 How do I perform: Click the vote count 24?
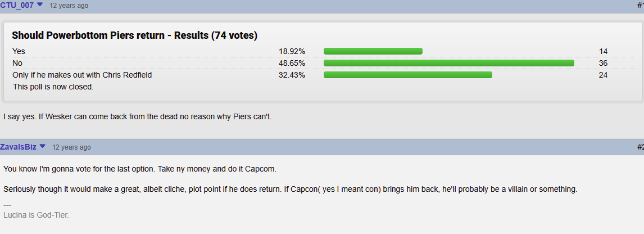[604, 75]
